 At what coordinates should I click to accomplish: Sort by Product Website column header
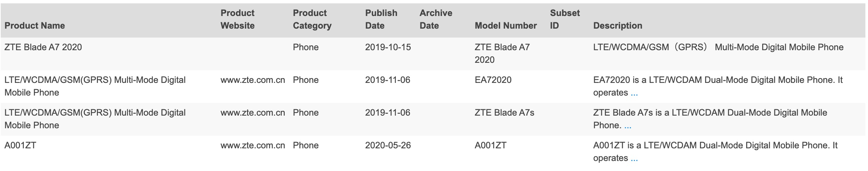coord(237,19)
